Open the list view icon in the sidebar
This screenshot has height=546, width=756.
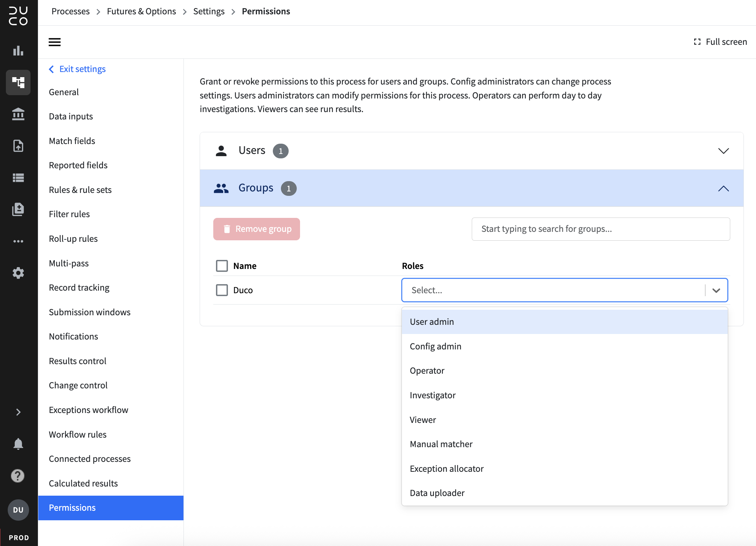[18, 178]
